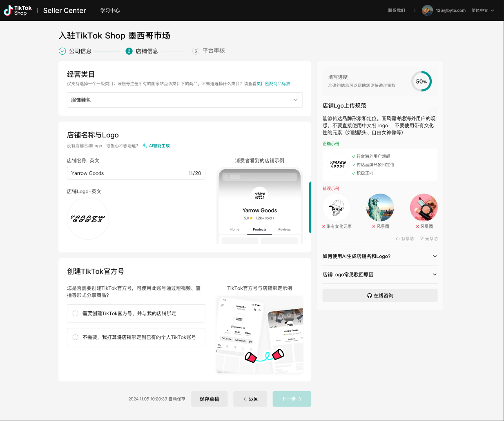Click the 11/20 character counter
504x421 pixels.
pyautogui.click(x=195, y=173)
